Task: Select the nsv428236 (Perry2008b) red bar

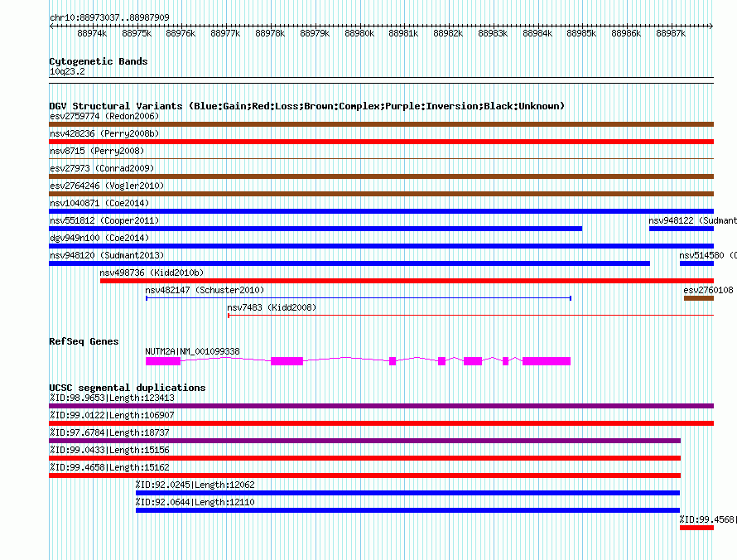Action: click(x=381, y=142)
